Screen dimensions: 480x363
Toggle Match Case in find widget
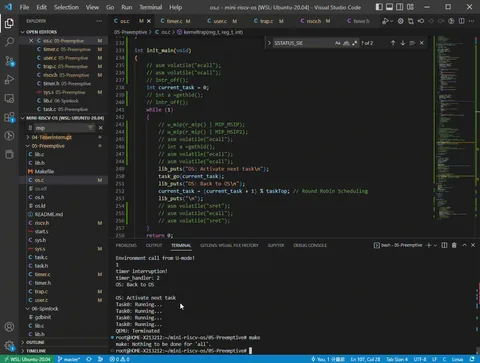[x=338, y=43]
